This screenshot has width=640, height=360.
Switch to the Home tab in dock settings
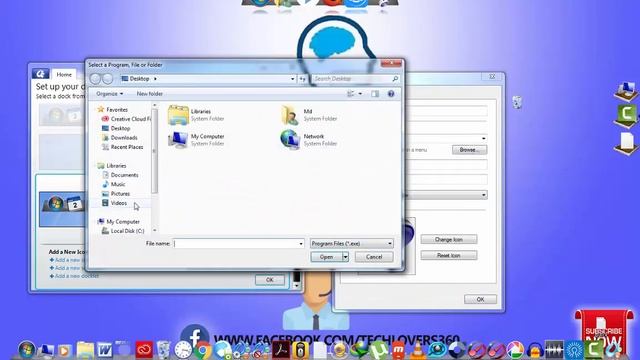click(x=64, y=75)
